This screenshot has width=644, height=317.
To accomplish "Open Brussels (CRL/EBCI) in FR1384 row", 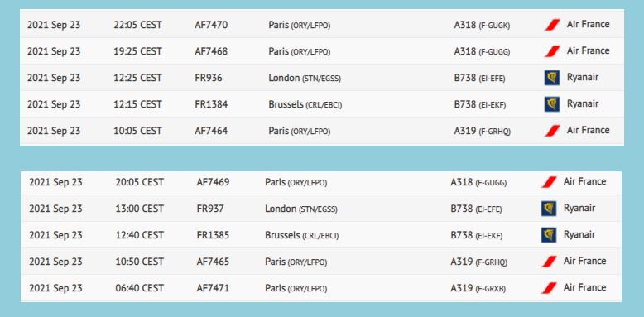I will coord(305,104).
